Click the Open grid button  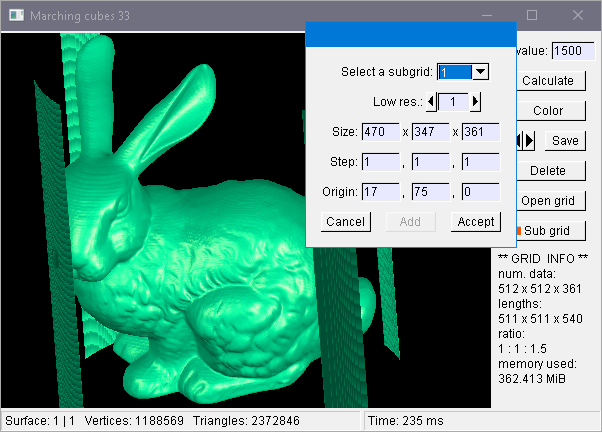click(x=548, y=200)
